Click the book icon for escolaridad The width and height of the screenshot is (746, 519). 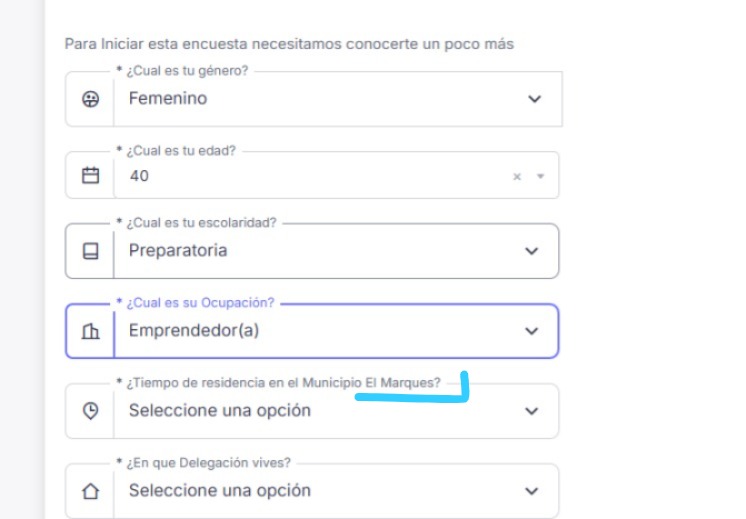[90, 251]
